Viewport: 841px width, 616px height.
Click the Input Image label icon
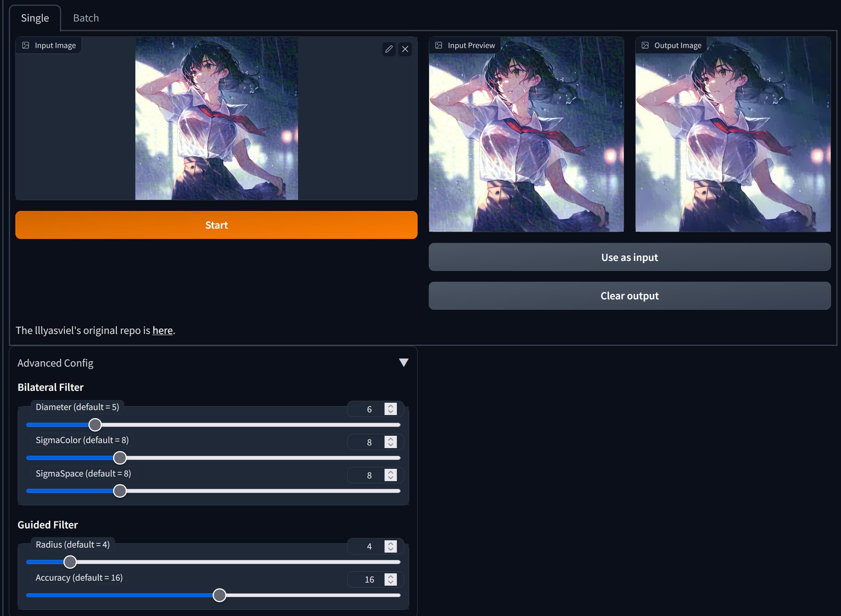pos(26,45)
